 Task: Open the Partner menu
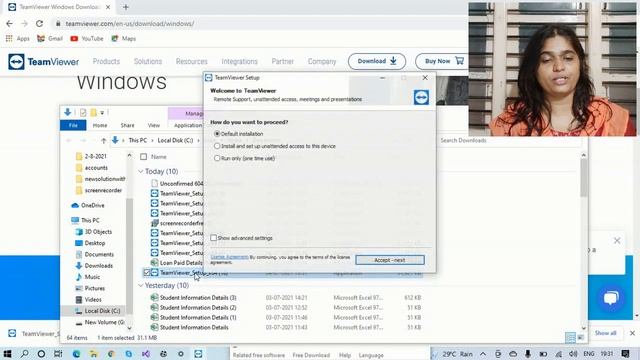(x=282, y=61)
